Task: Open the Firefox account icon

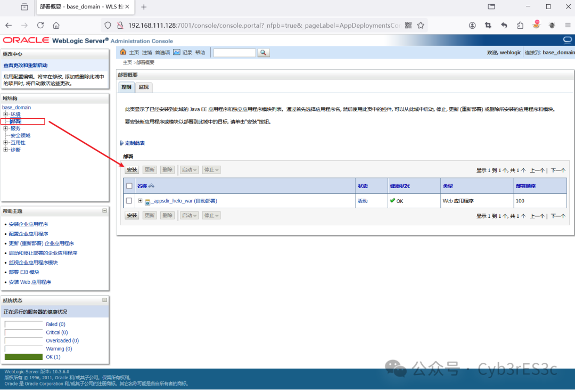Action: (x=472, y=26)
